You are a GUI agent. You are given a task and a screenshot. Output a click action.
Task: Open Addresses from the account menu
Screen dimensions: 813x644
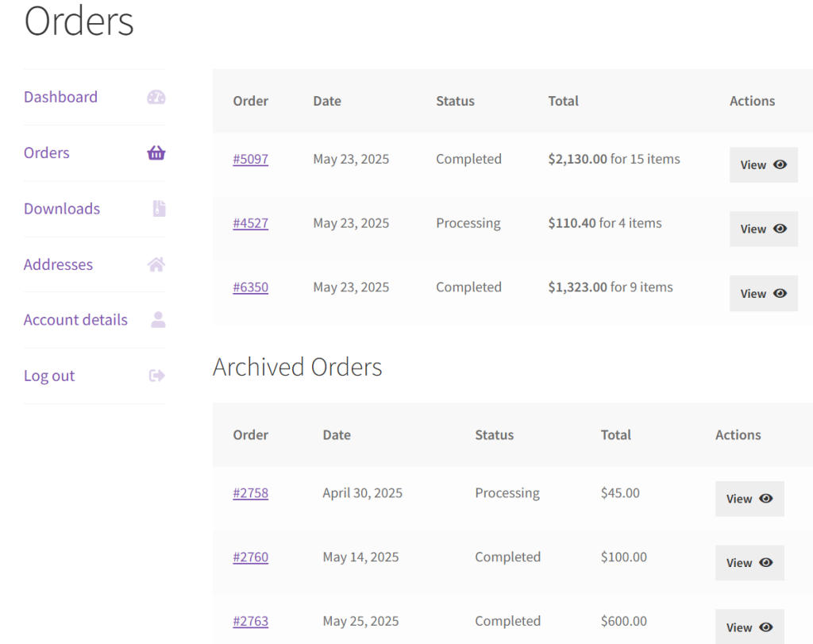(58, 264)
